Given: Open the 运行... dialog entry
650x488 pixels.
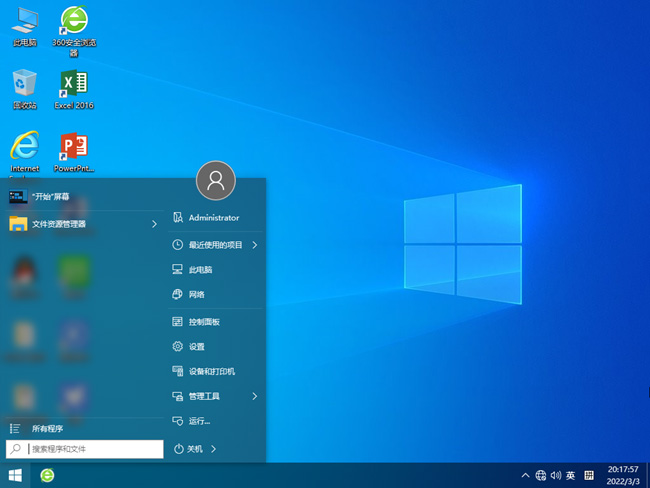Looking at the screenshot, I should coord(216,421).
